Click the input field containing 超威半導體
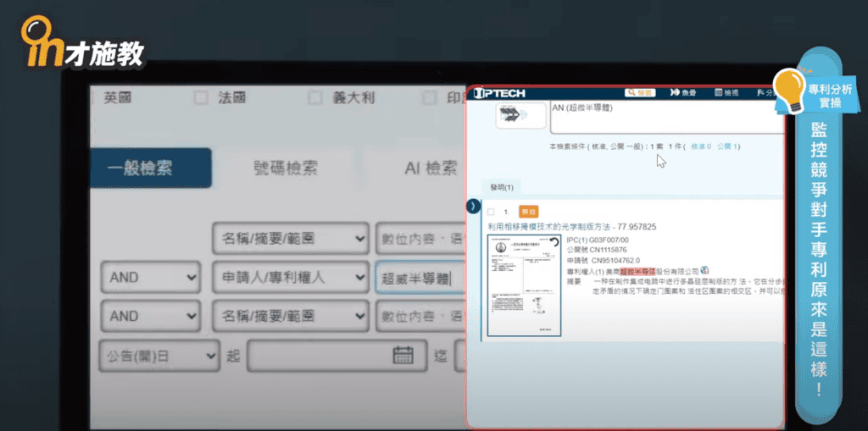The image size is (868, 431). point(419,277)
